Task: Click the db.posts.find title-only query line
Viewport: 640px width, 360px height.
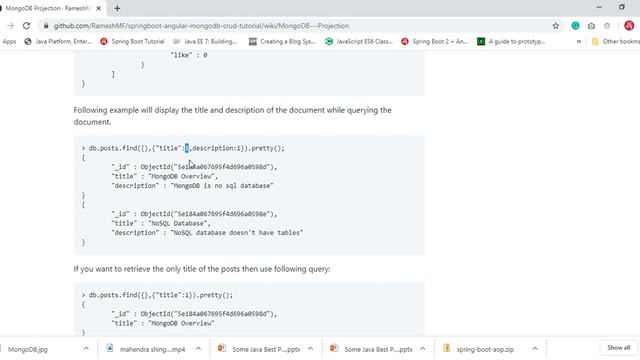Action: pyautogui.click(x=157, y=295)
